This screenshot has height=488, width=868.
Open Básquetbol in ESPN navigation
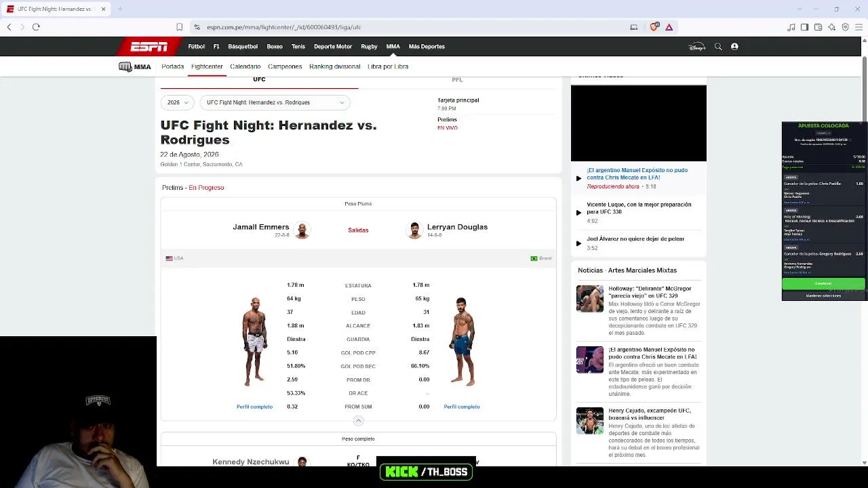tap(243, 47)
